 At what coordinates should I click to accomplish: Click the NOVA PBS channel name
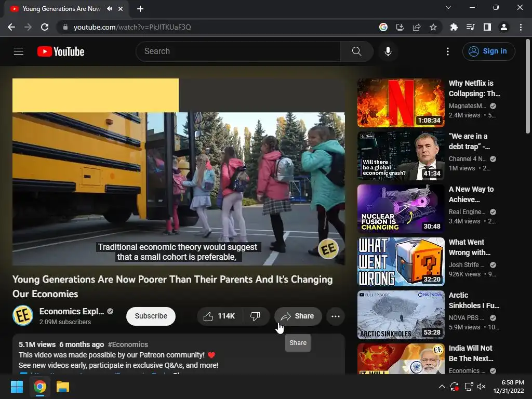[x=466, y=318]
